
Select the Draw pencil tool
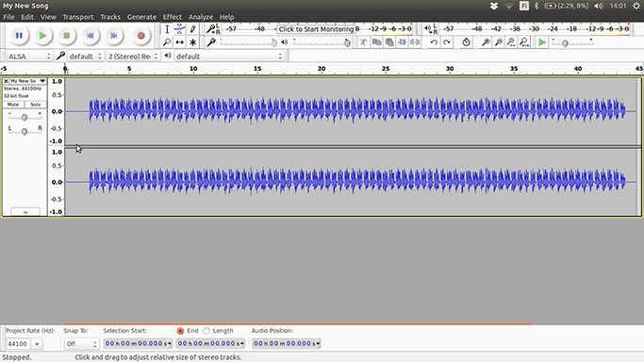point(192,29)
